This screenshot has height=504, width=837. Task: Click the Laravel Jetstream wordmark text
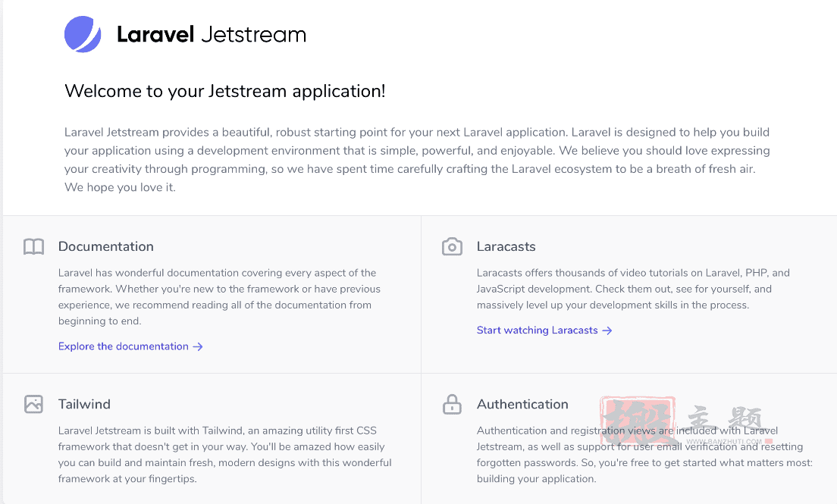pyautogui.click(x=212, y=35)
